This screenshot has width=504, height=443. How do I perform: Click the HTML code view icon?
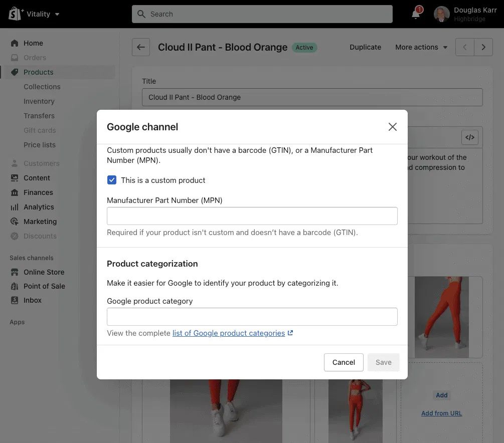pos(469,137)
